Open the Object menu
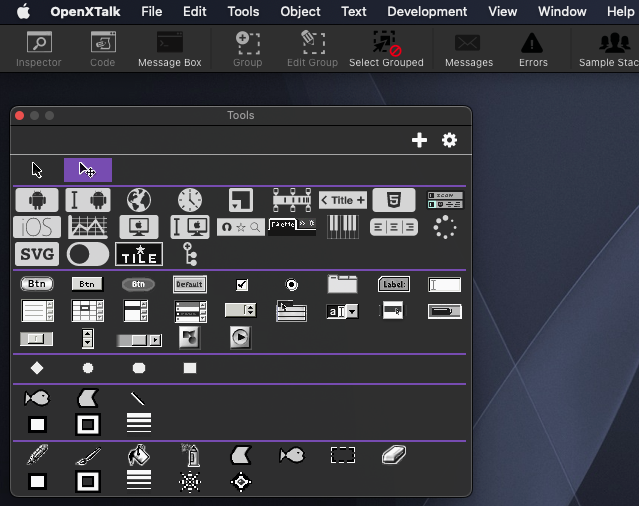 [x=300, y=11]
